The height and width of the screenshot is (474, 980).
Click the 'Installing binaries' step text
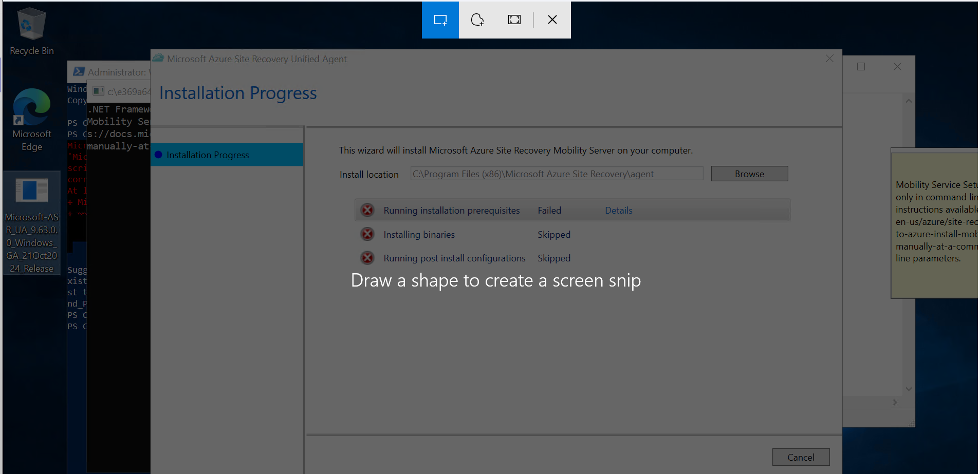419,235
